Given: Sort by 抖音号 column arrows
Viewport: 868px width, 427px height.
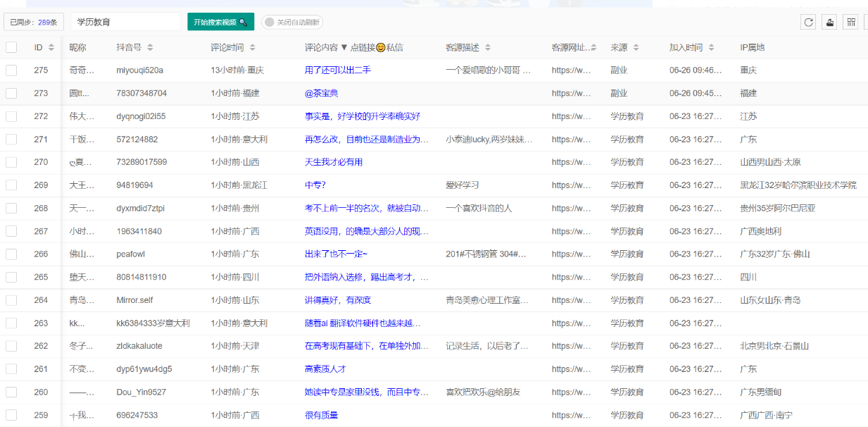Looking at the screenshot, I should pyautogui.click(x=150, y=48).
